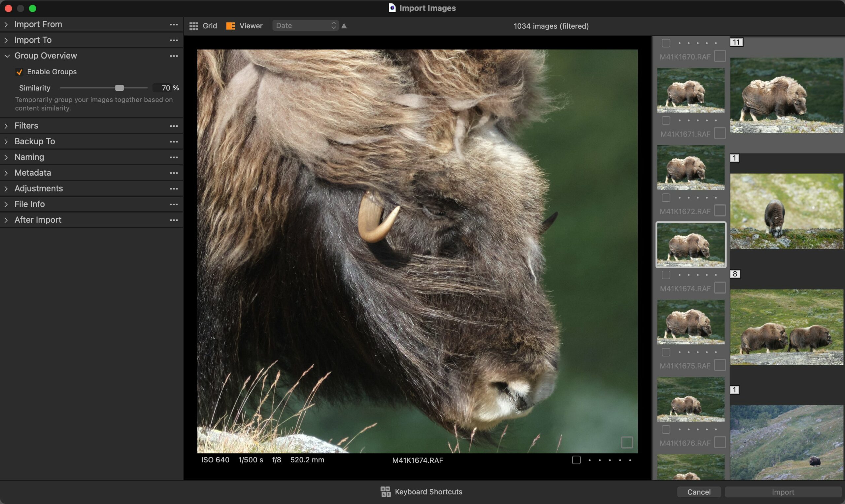Tick import checkbox beside M41K1672.RAF name
This screenshot has height=504, width=845.
point(720,210)
